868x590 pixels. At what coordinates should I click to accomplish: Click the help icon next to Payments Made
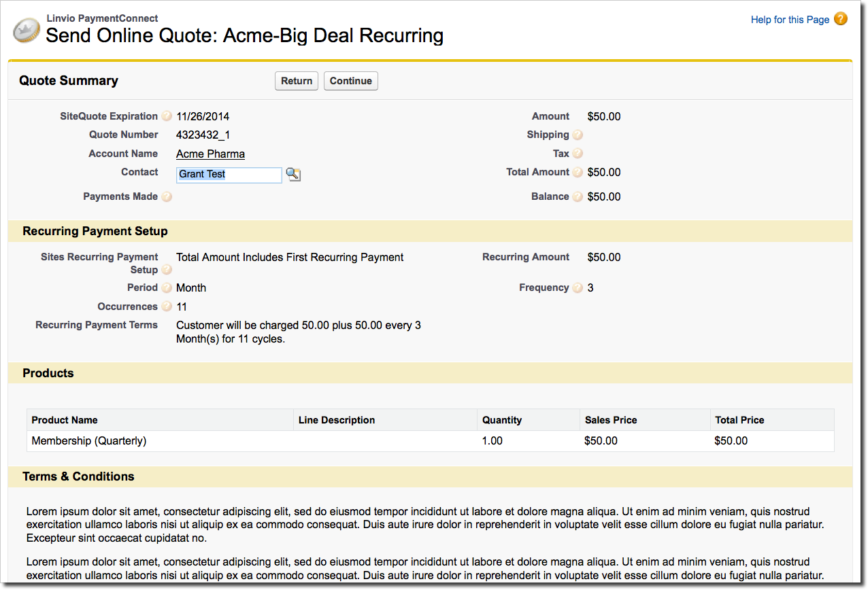coord(167,197)
